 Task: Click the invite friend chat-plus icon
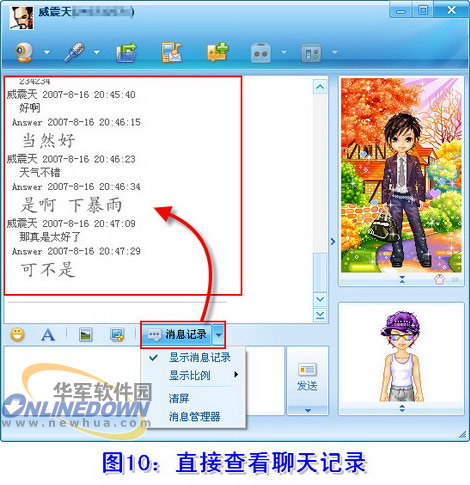point(217,52)
